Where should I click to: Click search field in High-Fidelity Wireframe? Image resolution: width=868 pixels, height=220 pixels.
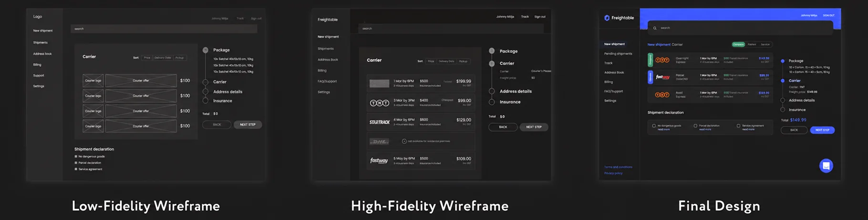451,29
